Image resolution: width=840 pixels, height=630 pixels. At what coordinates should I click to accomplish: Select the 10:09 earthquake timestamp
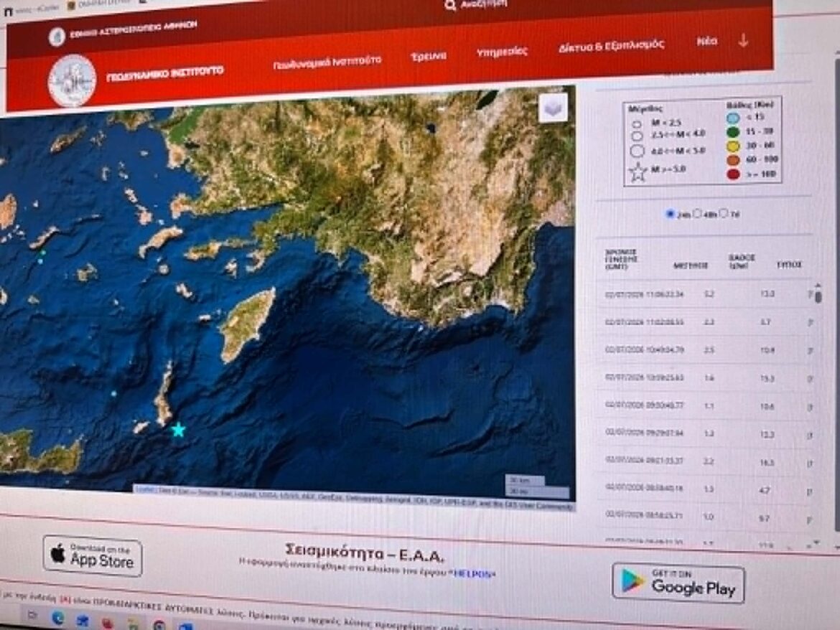point(645,378)
